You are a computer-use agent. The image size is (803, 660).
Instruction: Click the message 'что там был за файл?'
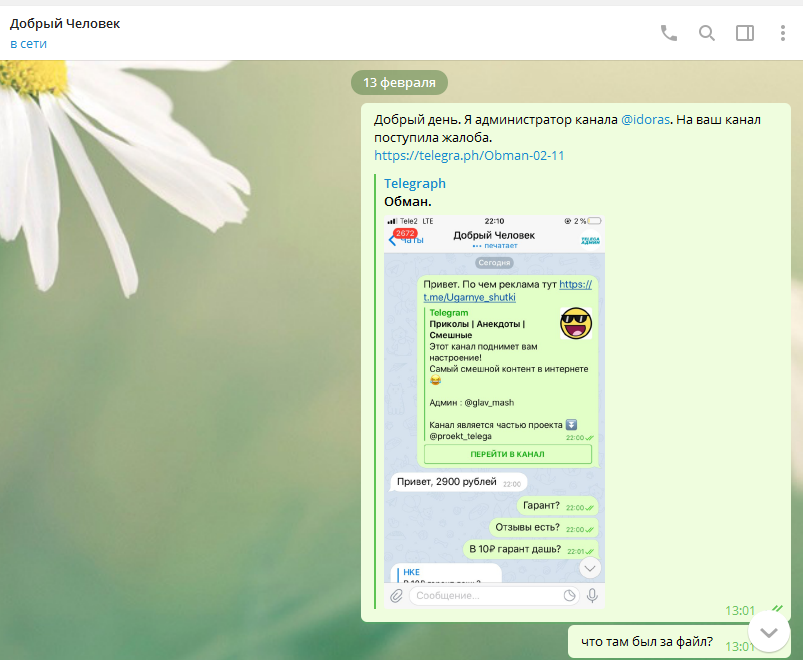coord(647,642)
